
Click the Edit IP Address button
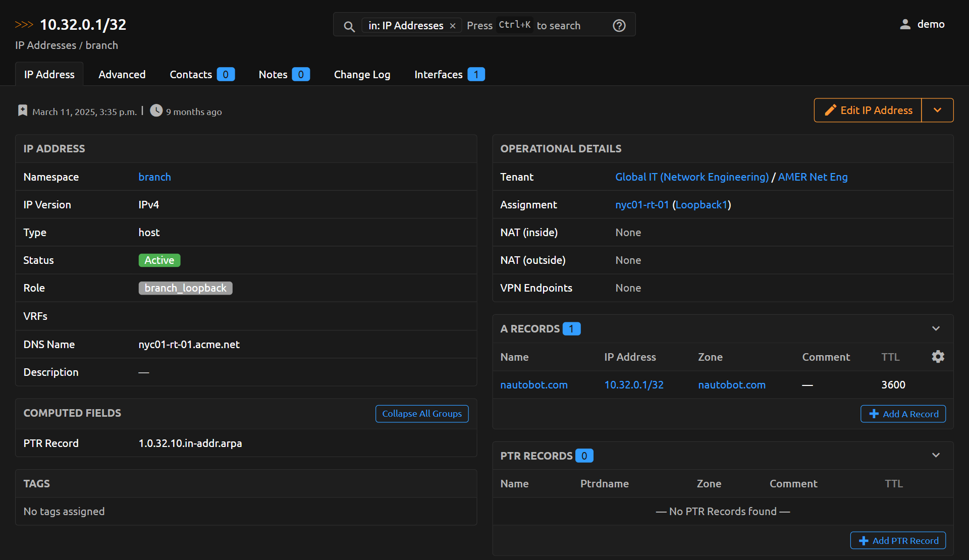(868, 110)
